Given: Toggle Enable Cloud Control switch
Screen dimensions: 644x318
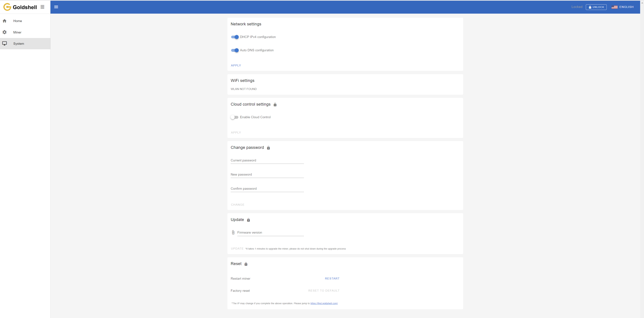Looking at the screenshot, I should (x=235, y=117).
